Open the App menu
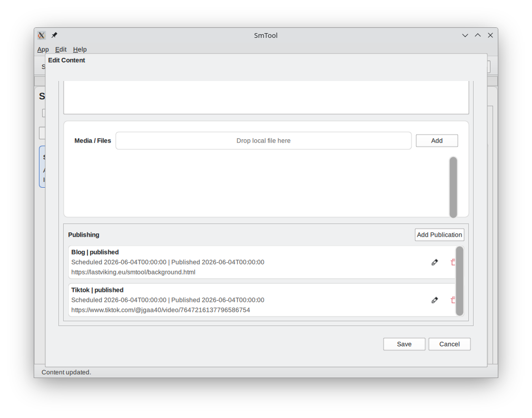532x418 pixels. click(43, 49)
